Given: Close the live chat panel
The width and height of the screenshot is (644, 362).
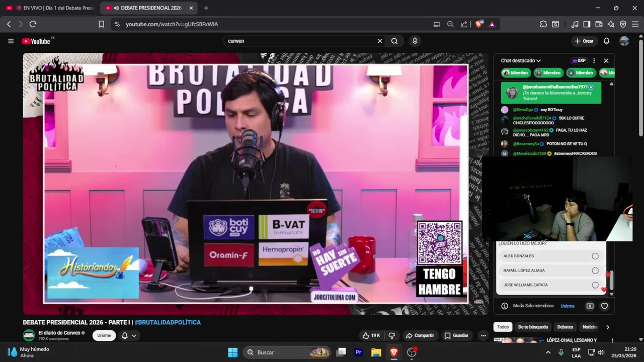Looking at the screenshot, I should [606, 60].
